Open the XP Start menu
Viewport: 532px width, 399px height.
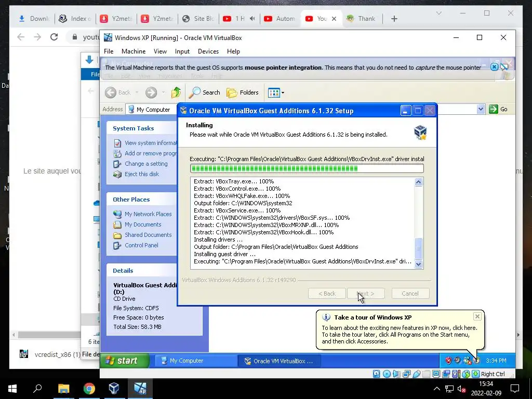pos(125,361)
